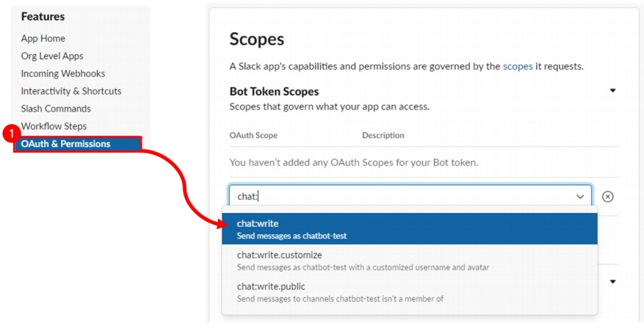Click into the scope search field

tap(397, 196)
